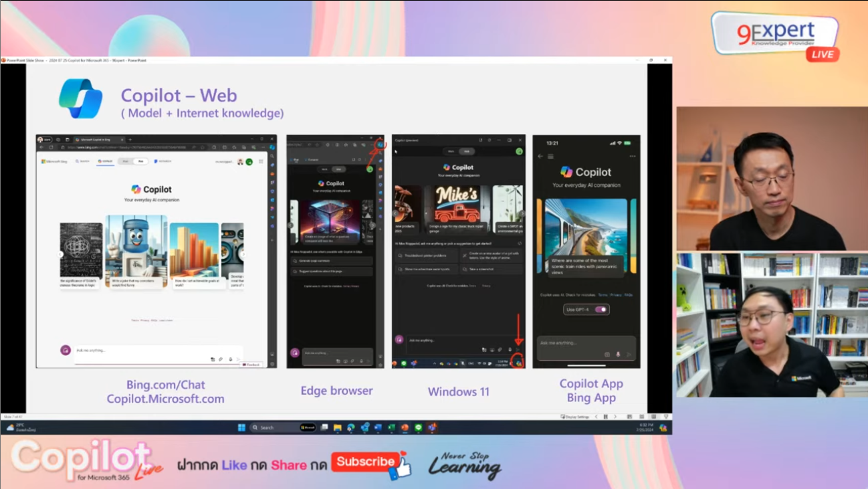Click the paperclip attachment icon in Windows 11 Copilot input
The image size is (868, 489).
[500, 350]
